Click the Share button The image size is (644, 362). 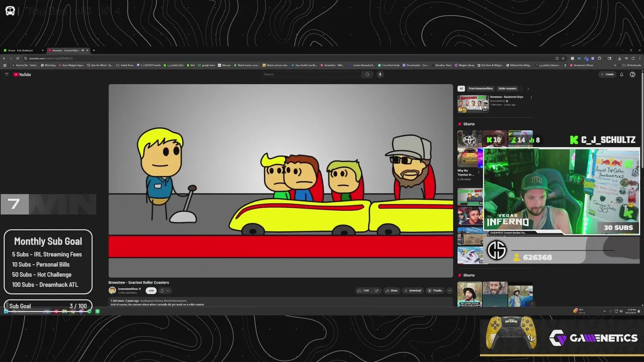pos(391,291)
